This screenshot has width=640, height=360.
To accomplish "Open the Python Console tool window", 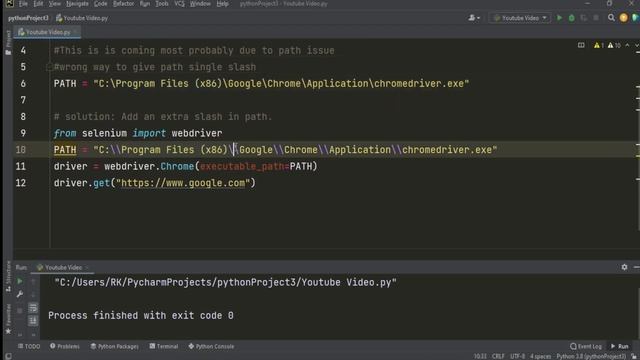I will click(x=211, y=346).
